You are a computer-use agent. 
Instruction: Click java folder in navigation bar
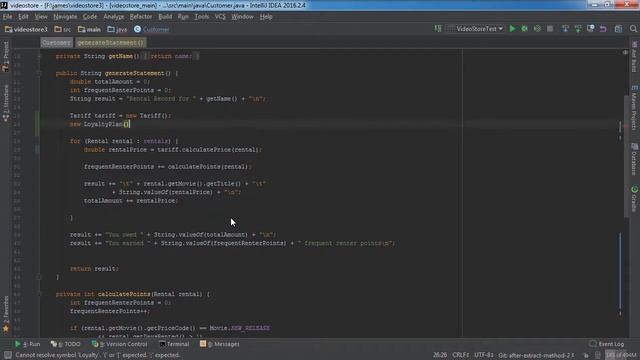click(118, 29)
